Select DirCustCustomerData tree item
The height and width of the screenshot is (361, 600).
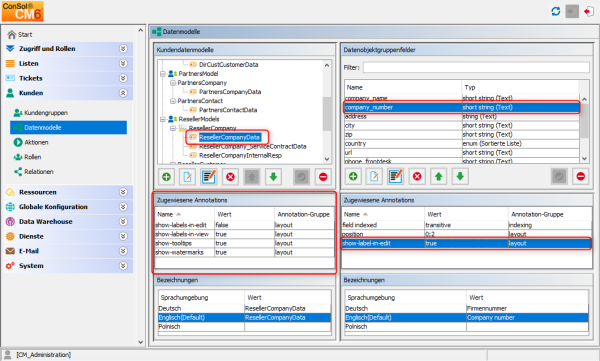[228, 65]
